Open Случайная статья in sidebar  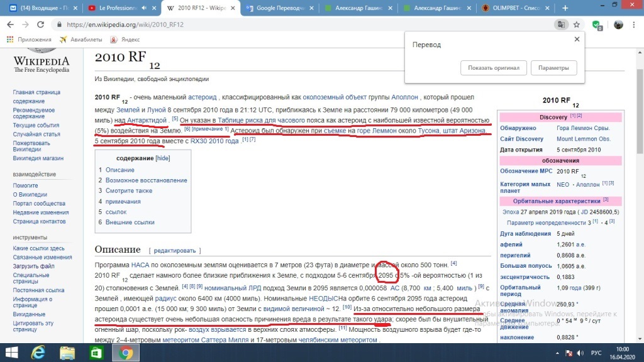click(x=36, y=134)
